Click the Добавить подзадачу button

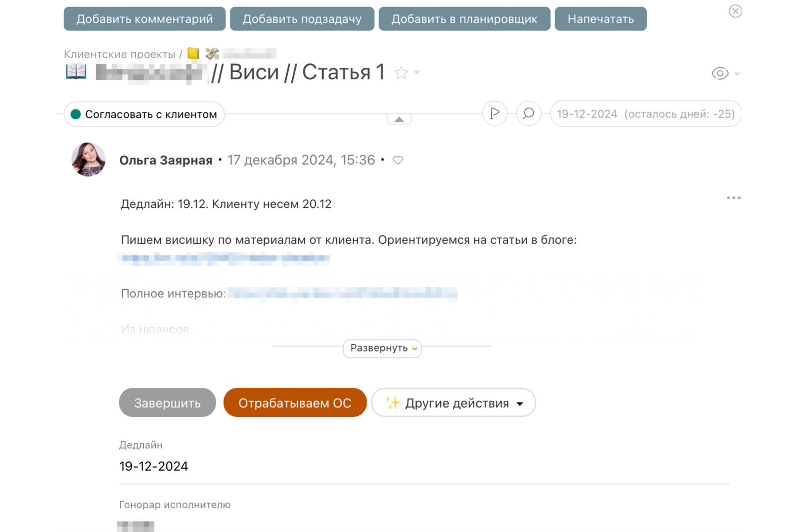302,19
